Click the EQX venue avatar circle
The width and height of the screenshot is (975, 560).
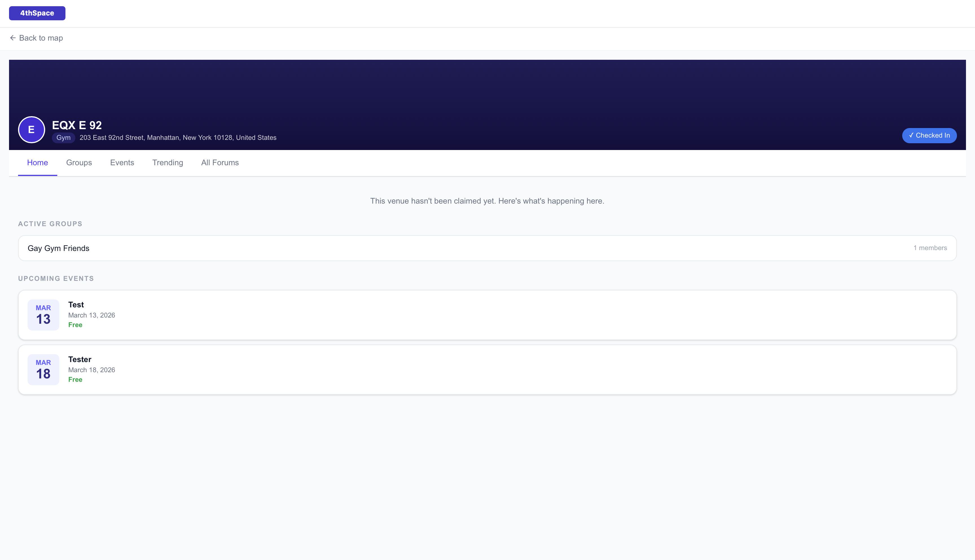point(32,130)
